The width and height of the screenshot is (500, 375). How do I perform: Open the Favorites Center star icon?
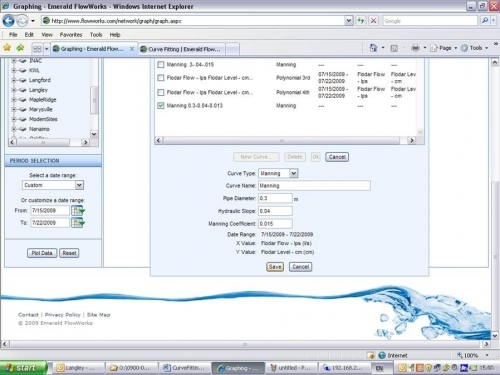[7, 48]
